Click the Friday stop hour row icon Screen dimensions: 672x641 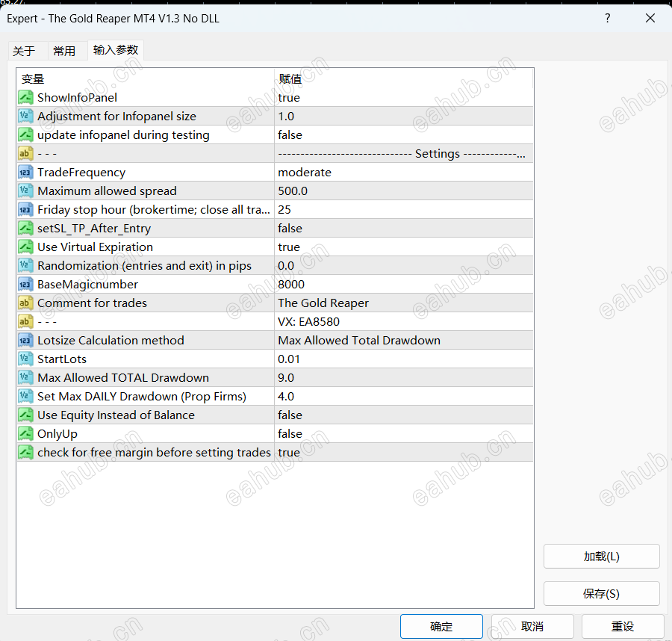25,210
